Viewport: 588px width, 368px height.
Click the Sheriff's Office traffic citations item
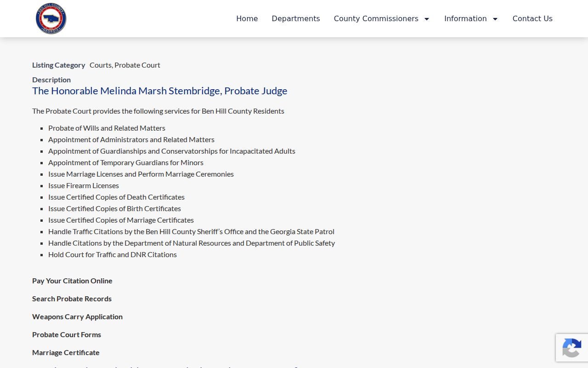(191, 231)
